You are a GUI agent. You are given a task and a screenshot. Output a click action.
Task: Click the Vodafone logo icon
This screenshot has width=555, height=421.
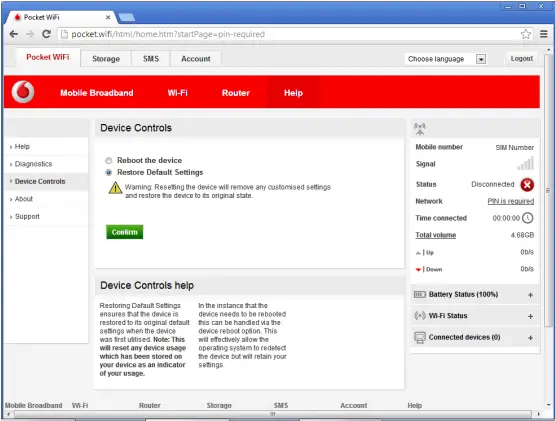(x=23, y=92)
